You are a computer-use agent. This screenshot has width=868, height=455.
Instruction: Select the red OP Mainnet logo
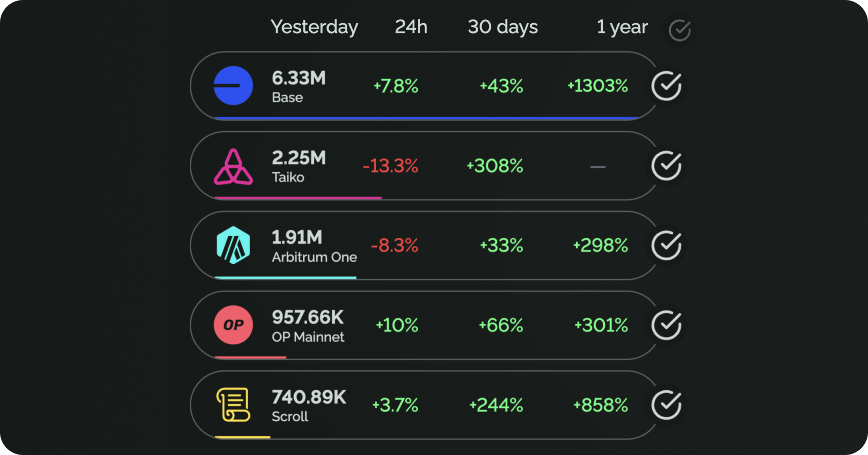pyautogui.click(x=233, y=326)
